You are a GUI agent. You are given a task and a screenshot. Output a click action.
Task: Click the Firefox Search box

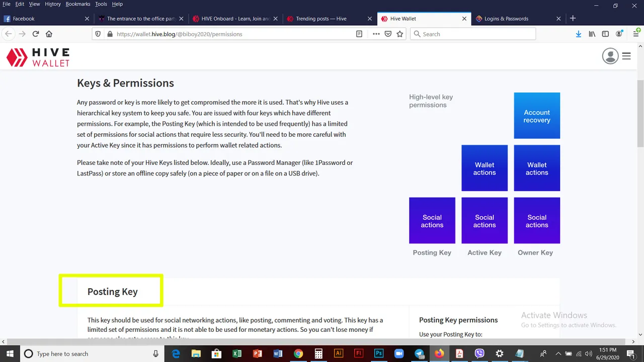tap(473, 34)
